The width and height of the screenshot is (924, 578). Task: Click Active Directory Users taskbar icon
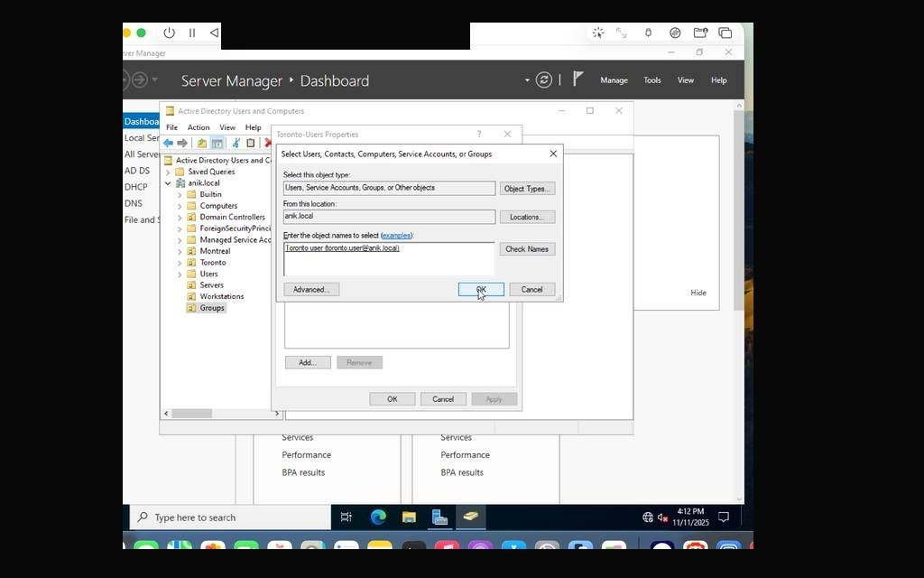pos(470,517)
